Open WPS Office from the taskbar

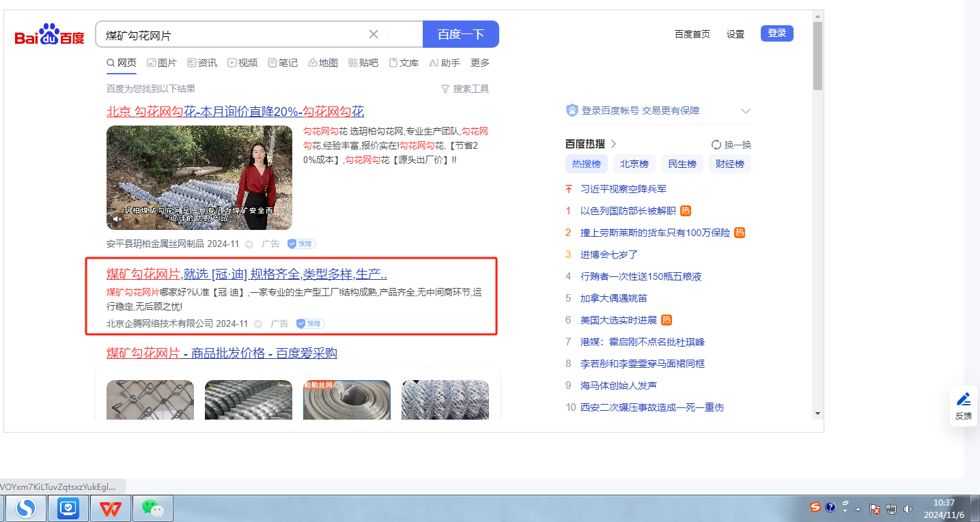(x=111, y=508)
